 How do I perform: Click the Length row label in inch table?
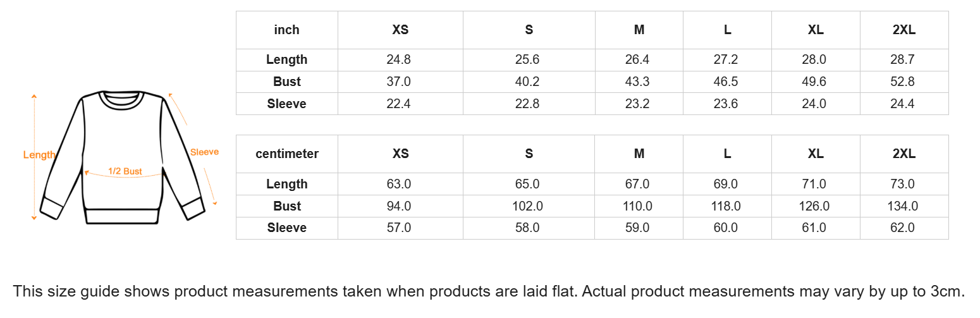tap(286, 59)
